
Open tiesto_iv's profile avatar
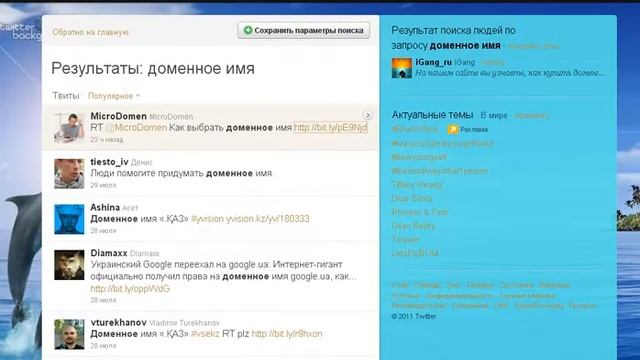pyautogui.click(x=69, y=173)
